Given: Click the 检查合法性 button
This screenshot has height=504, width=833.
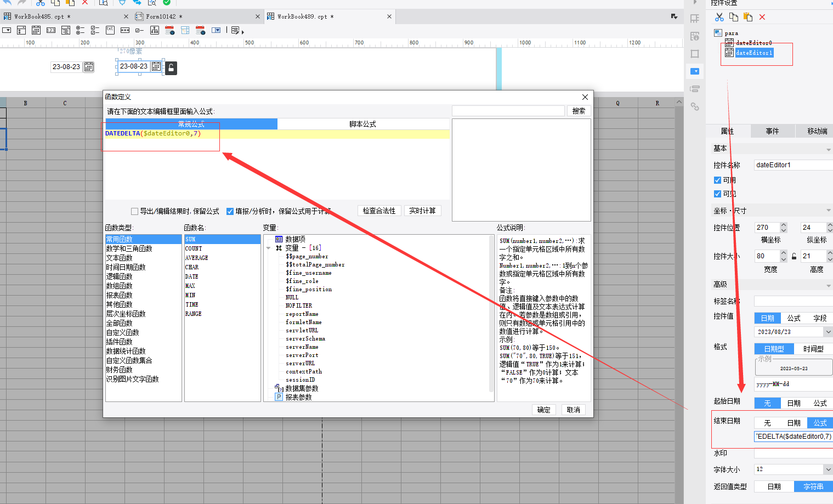Looking at the screenshot, I should pyautogui.click(x=379, y=211).
